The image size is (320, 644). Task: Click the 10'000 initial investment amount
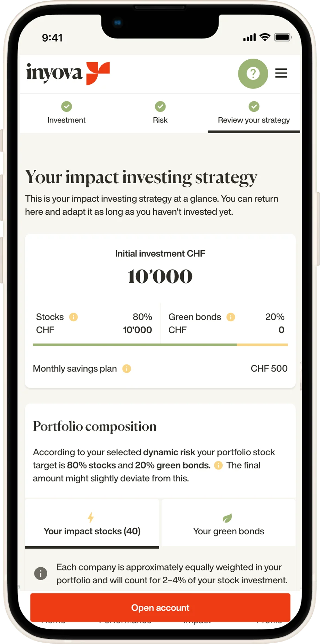[160, 277]
